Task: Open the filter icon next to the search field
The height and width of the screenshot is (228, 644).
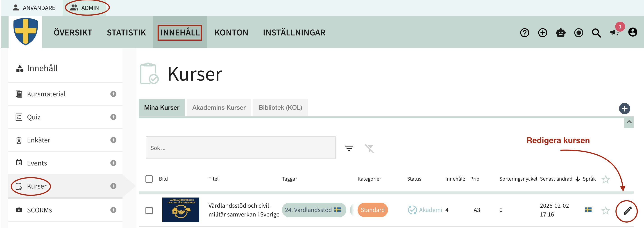Action: pyautogui.click(x=349, y=148)
